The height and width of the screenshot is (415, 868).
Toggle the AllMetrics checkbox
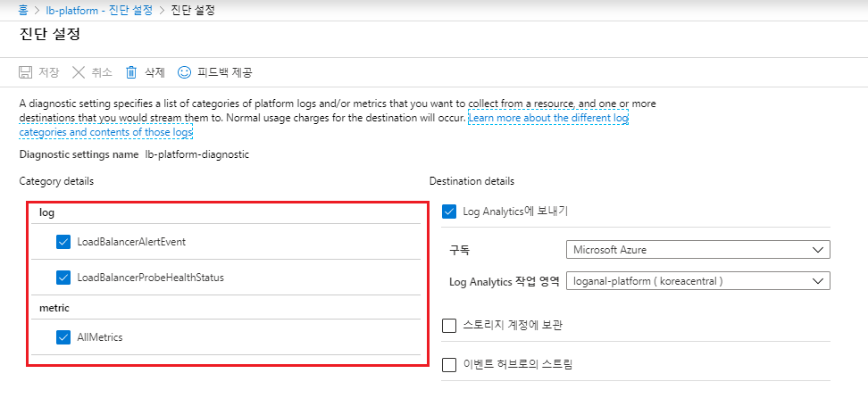pyautogui.click(x=63, y=337)
